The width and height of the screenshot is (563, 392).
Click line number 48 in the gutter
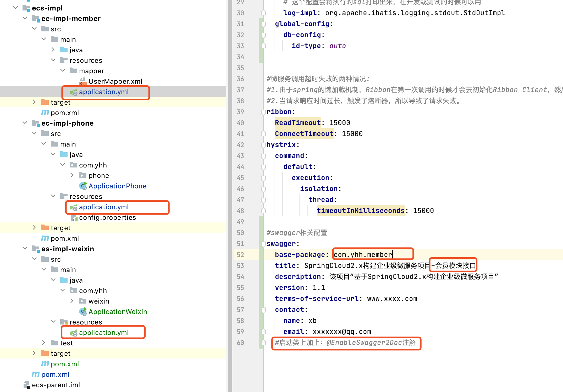[x=240, y=211]
